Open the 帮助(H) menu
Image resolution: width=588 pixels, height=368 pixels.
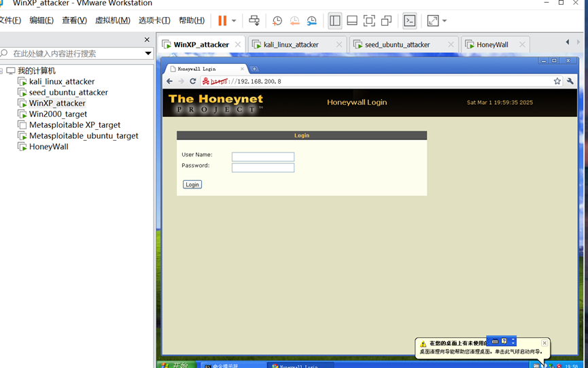[192, 20]
